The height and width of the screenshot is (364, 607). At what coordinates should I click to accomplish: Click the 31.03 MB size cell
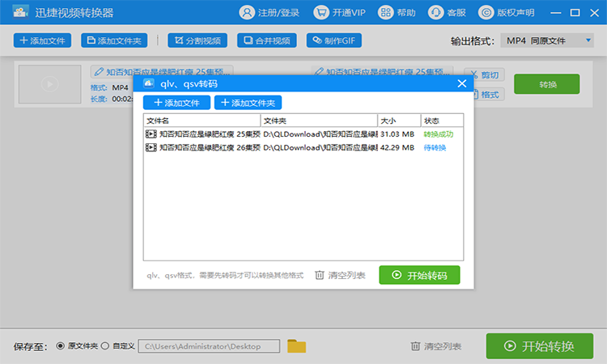pos(397,134)
